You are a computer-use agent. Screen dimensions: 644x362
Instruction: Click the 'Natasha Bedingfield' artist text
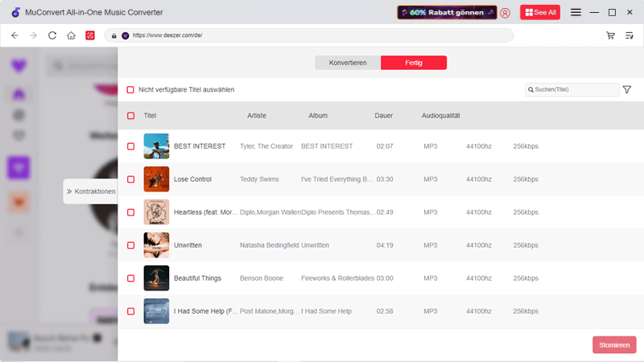(x=270, y=245)
